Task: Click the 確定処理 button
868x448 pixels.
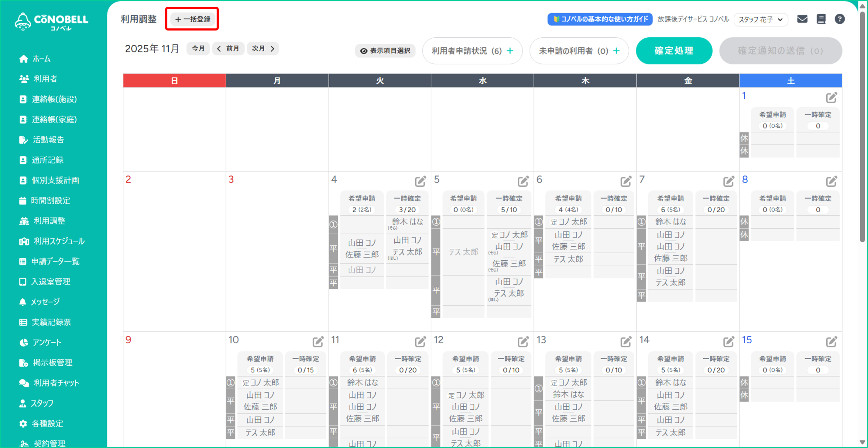Action: click(x=674, y=51)
